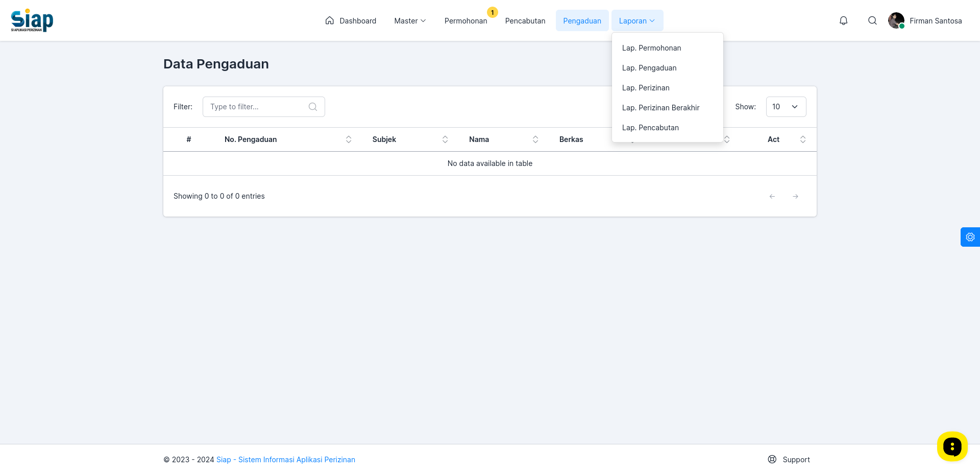980x474 pixels.
Task: Open the blue settings gear side tab
Action: (x=970, y=237)
